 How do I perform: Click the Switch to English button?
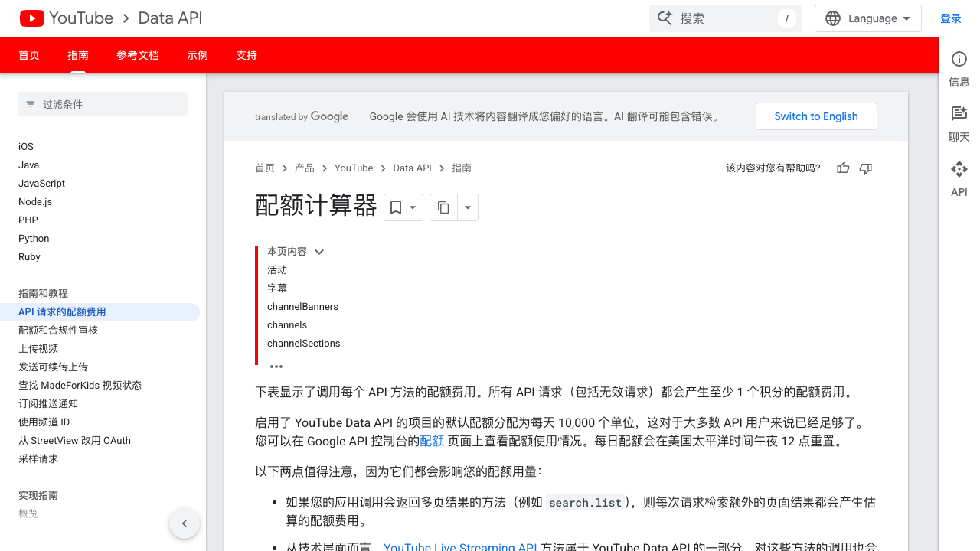point(816,116)
